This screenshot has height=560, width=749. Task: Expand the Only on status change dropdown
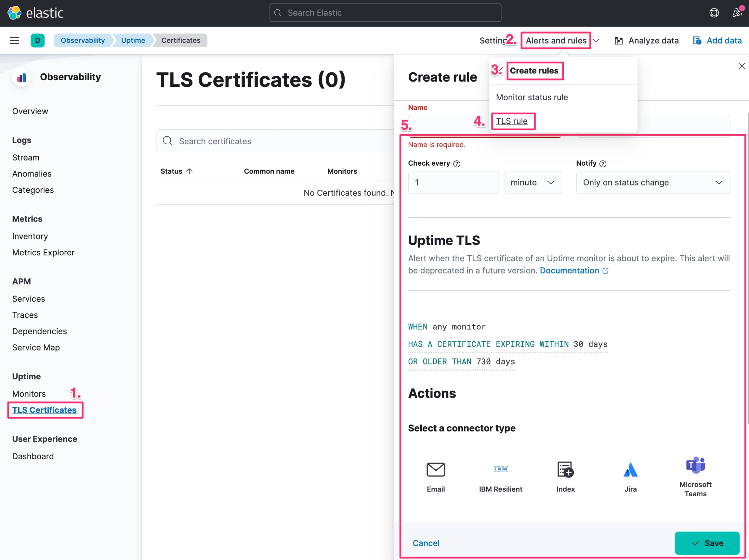coord(652,182)
